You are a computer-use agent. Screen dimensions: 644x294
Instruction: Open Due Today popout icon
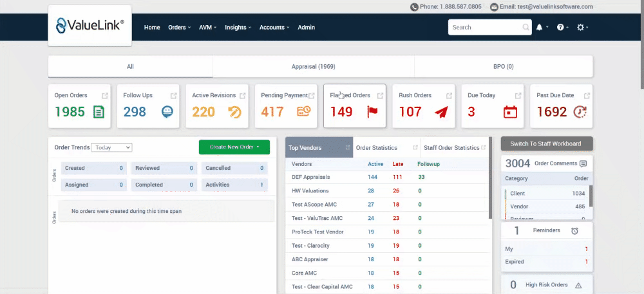[518, 96]
